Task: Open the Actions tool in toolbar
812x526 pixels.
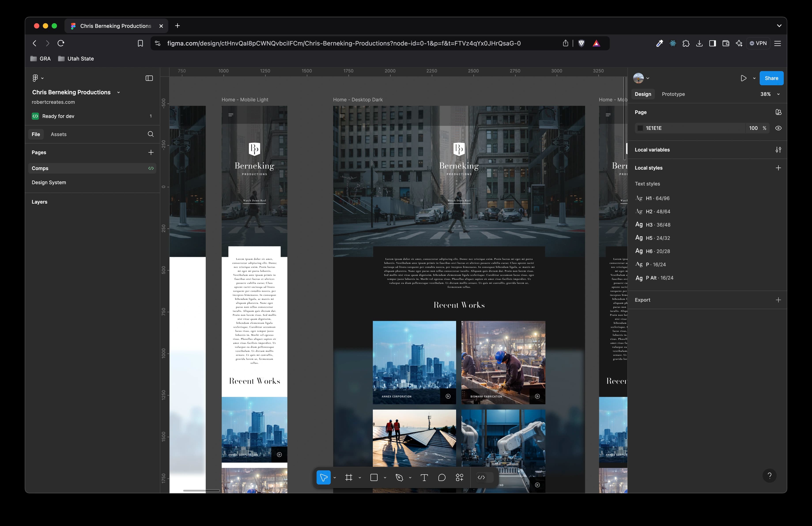Action: coord(460,478)
